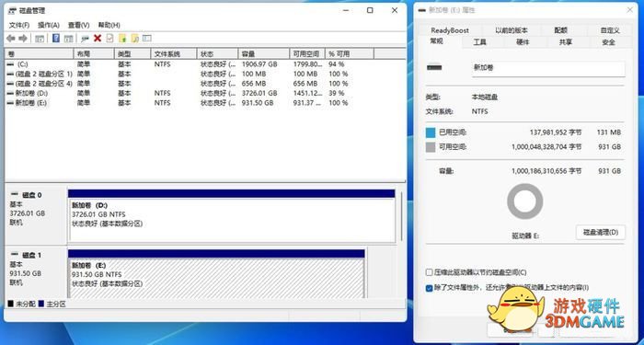Switch to the 安全 tab
Viewport: 644px width, 345px height.
[x=609, y=42]
